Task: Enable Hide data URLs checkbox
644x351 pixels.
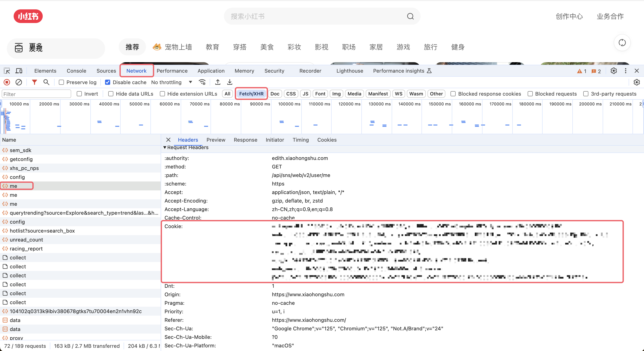Action: pos(111,94)
